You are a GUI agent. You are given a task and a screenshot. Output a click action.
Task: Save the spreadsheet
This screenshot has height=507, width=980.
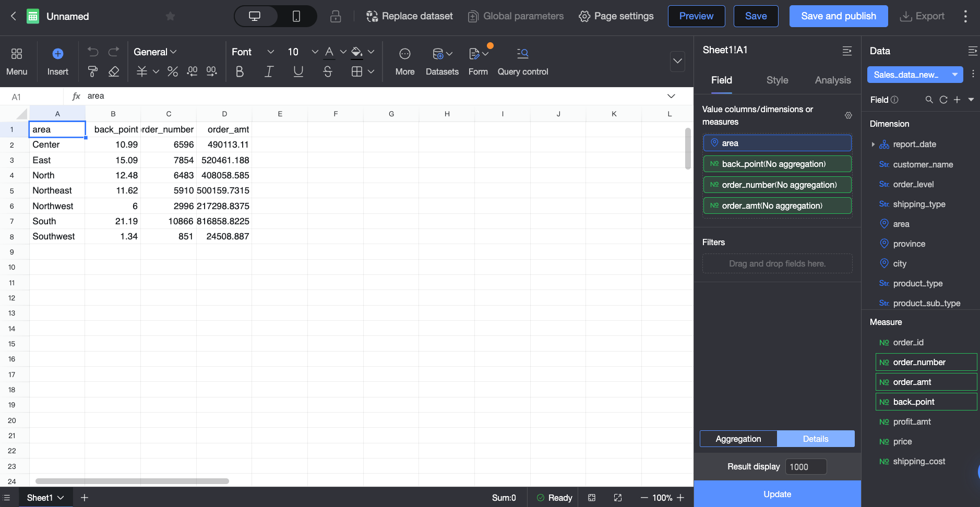click(756, 16)
